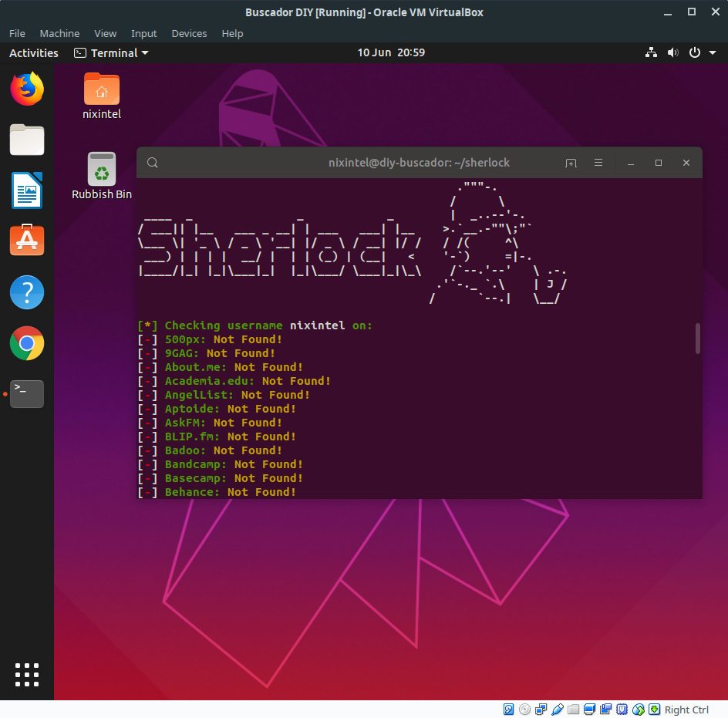Click the VirtualBox optical disc status icon

tap(524, 710)
